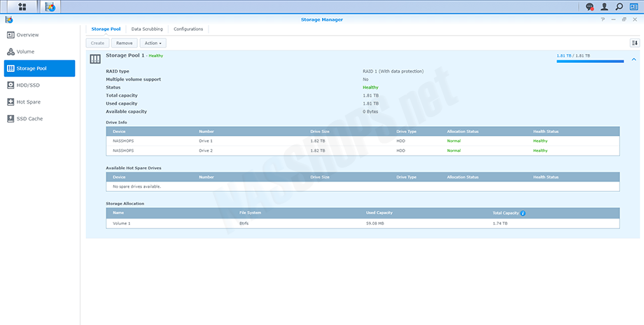Click the sort order icon at right

[x=635, y=43]
